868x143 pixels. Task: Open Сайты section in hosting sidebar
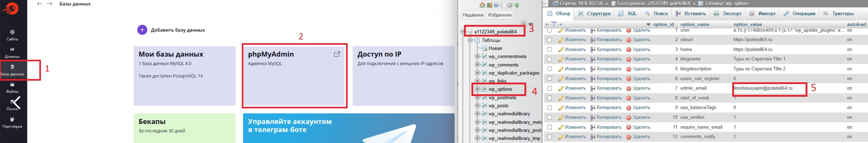point(13,35)
